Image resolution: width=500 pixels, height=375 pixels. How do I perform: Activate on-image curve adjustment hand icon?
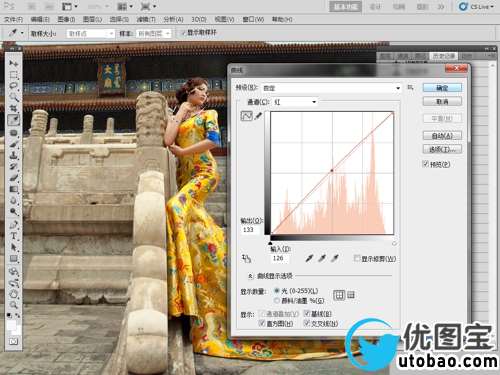[246, 258]
